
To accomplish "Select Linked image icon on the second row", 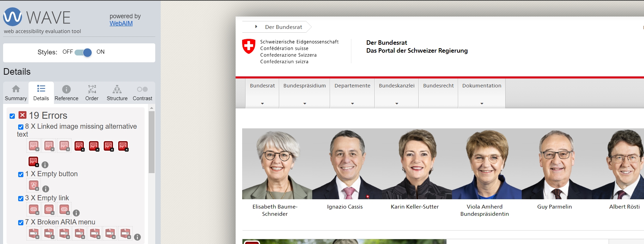I will (x=34, y=162).
